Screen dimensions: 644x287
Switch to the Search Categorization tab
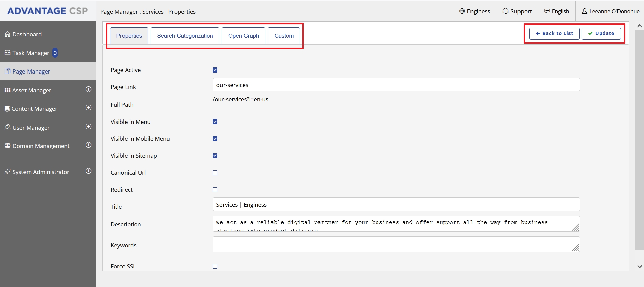pyautogui.click(x=185, y=36)
